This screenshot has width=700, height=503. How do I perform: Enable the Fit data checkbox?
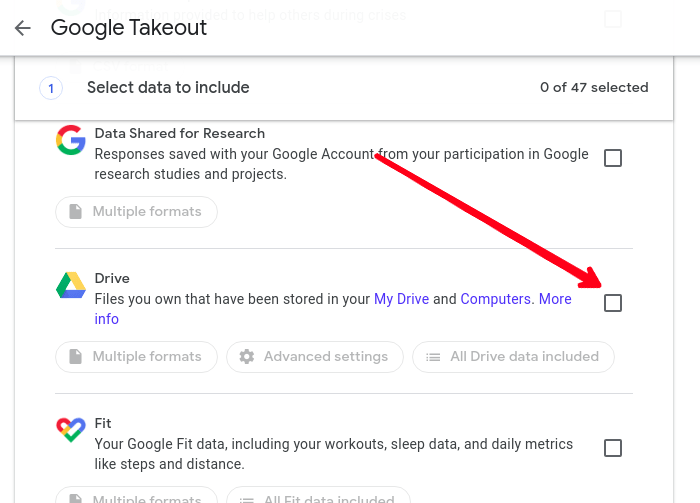tap(612, 448)
